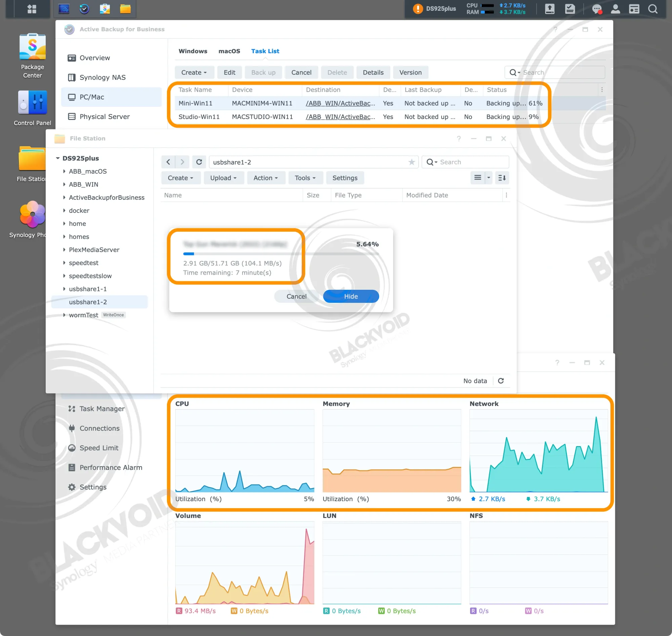Open the DSM global search icon
Viewport: 672px width, 636px height.
pyautogui.click(x=653, y=9)
